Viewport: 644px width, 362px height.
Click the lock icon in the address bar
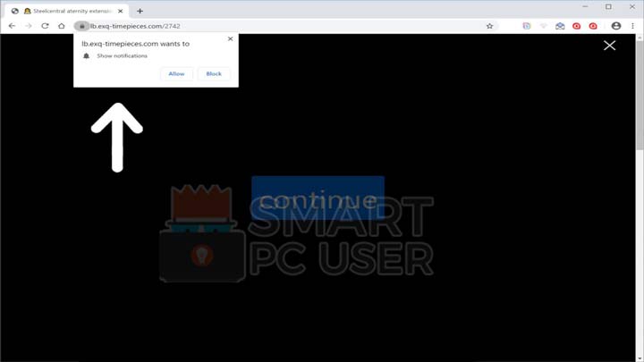tap(81, 26)
